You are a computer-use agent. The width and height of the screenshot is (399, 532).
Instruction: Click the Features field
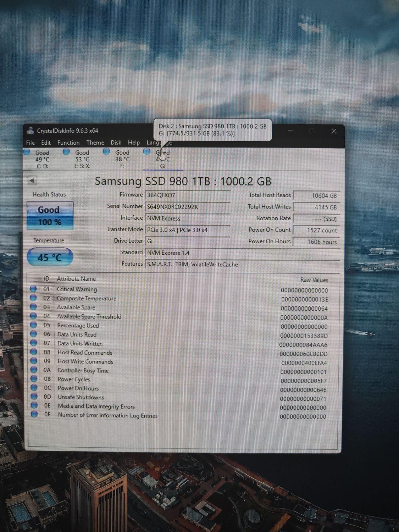[242, 264]
